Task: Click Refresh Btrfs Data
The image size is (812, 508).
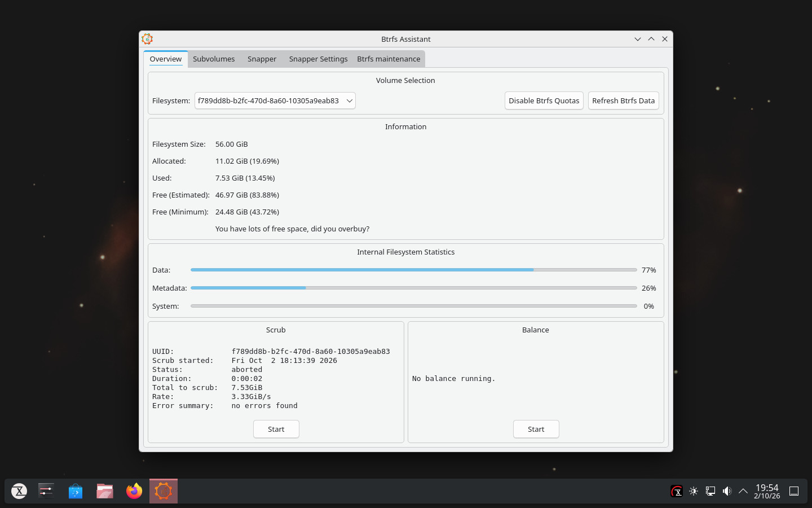Action: 624,100
